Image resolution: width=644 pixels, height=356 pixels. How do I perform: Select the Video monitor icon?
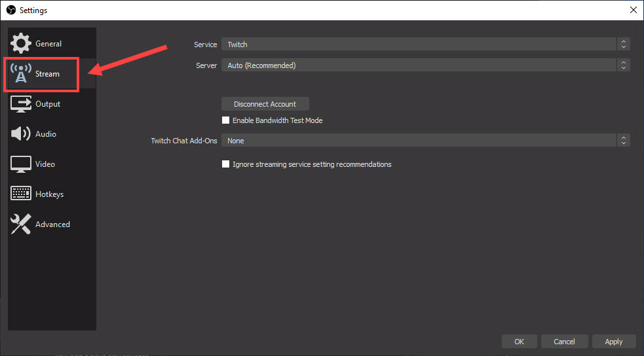click(21, 164)
